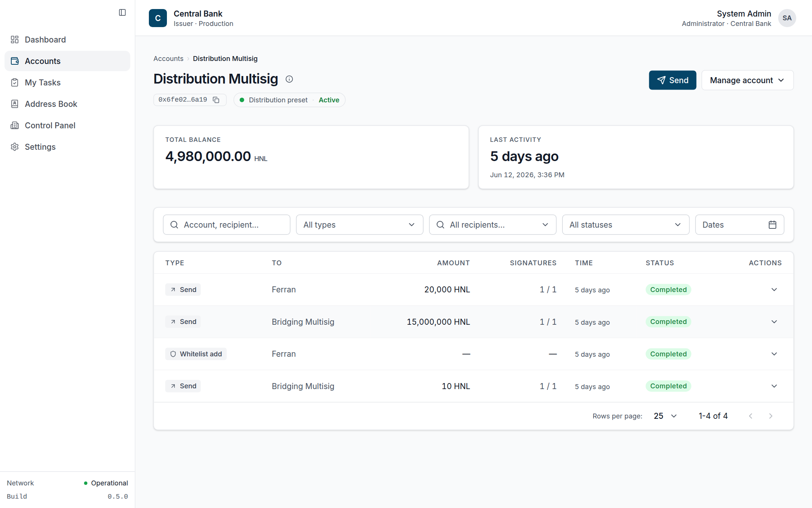Click the Central Bank logo tile
Viewport: 812px width, 508px height.
click(x=158, y=18)
